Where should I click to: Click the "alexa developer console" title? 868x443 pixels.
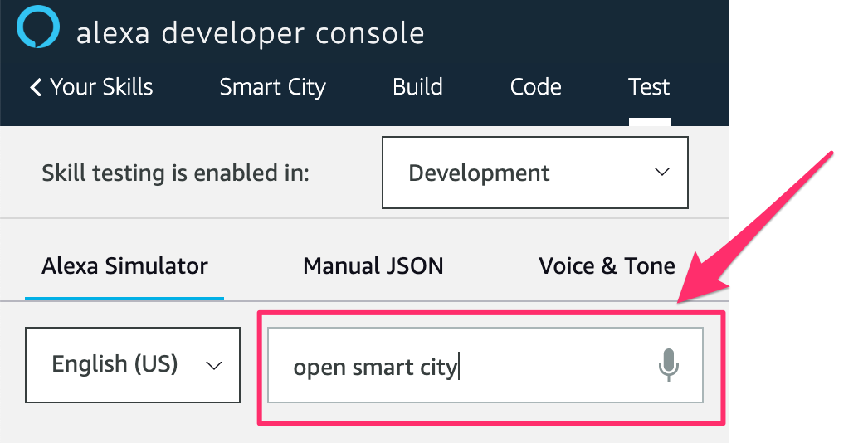click(250, 33)
